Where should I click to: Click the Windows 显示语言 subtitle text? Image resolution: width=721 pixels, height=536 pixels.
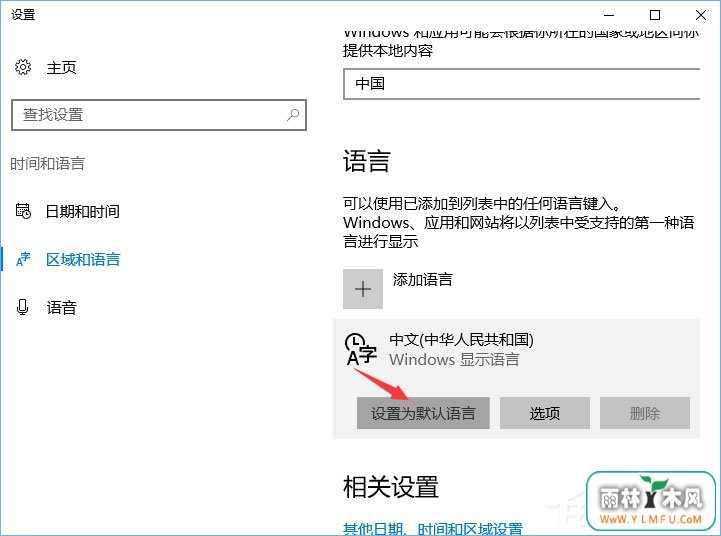point(454,359)
